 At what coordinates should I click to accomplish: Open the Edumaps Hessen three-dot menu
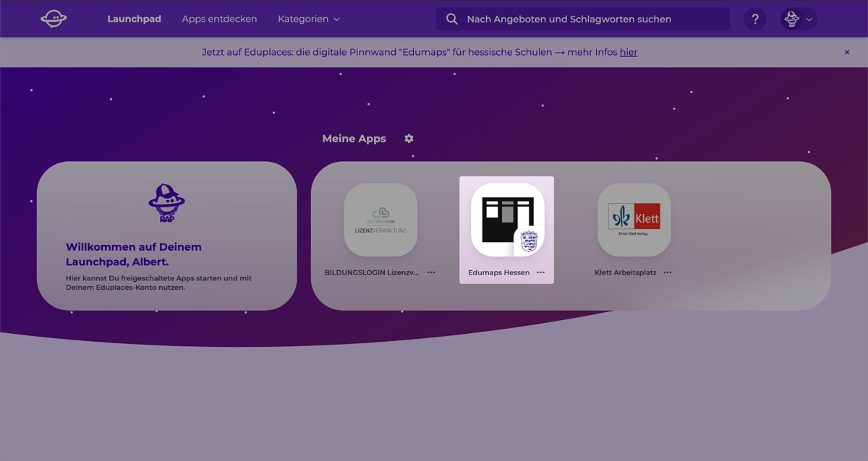540,272
